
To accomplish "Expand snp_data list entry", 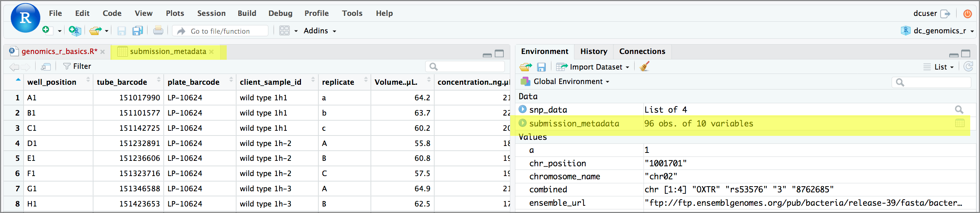I will pyautogui.click(x=523, y=109).
